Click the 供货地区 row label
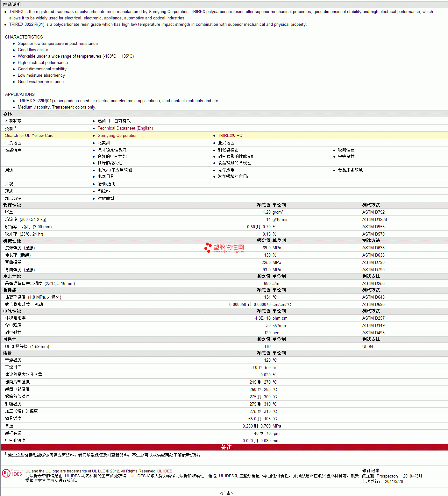 tap(13, 143)
